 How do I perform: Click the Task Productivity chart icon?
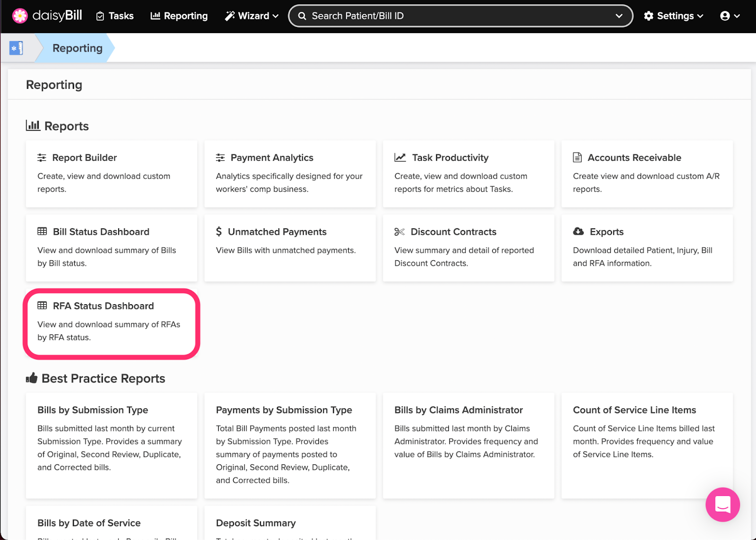(x=400, y=158)
